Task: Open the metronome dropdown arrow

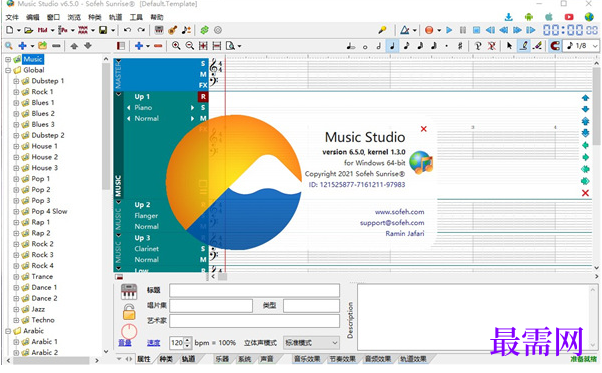Action: click(414, 30)
